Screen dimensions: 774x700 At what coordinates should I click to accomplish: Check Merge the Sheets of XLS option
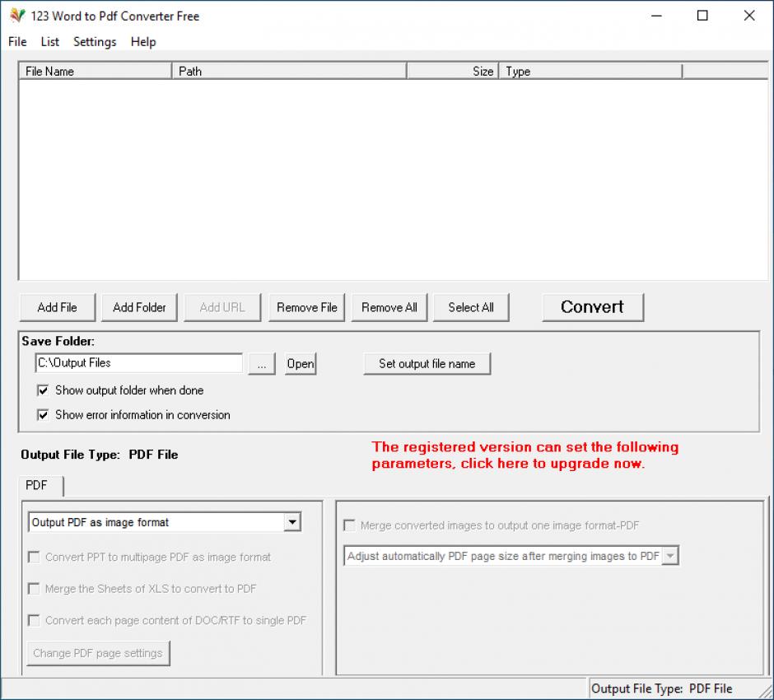pos(142,589)
